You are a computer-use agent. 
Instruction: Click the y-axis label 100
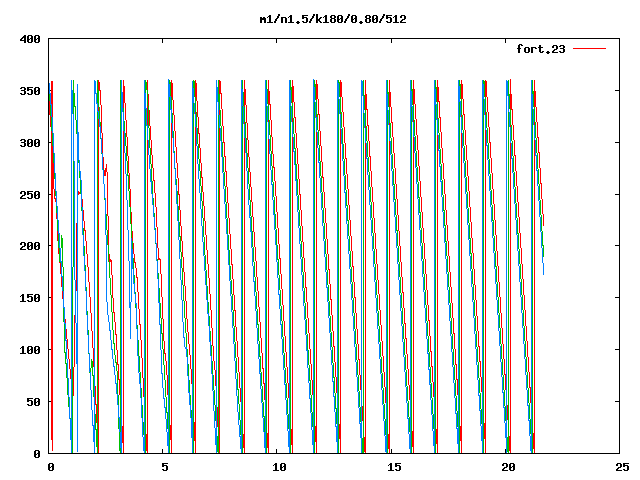[30, 350]
